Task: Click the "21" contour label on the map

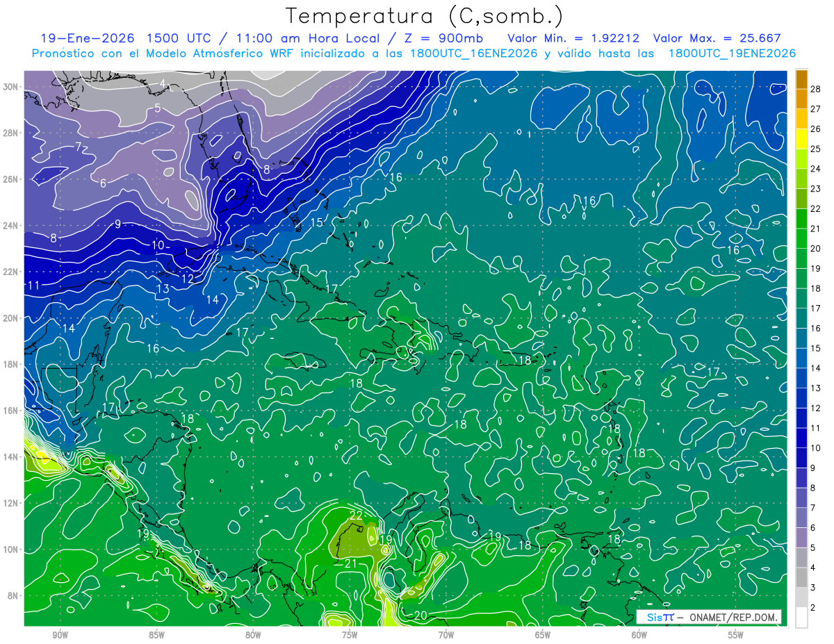Action: click(351, 563)
